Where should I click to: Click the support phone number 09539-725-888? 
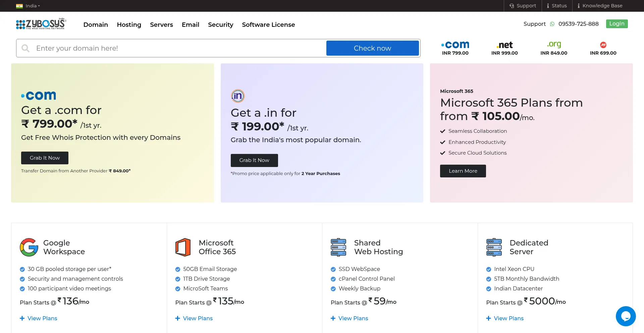click(578, 24)
